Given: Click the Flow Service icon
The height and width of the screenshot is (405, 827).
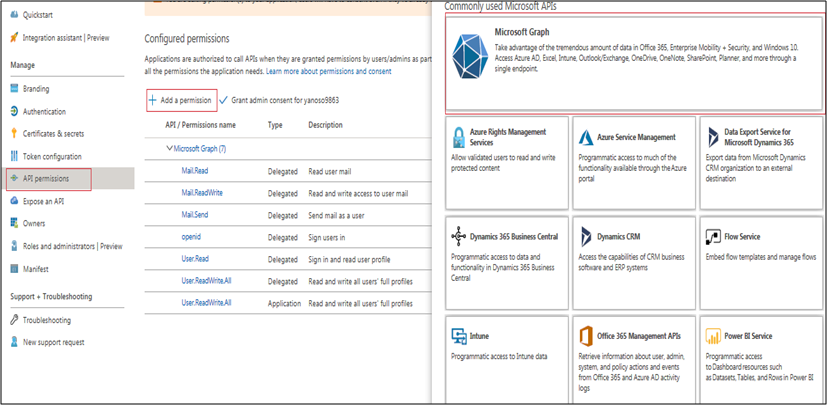Looking at the screenshot, I should coord(712,236).
